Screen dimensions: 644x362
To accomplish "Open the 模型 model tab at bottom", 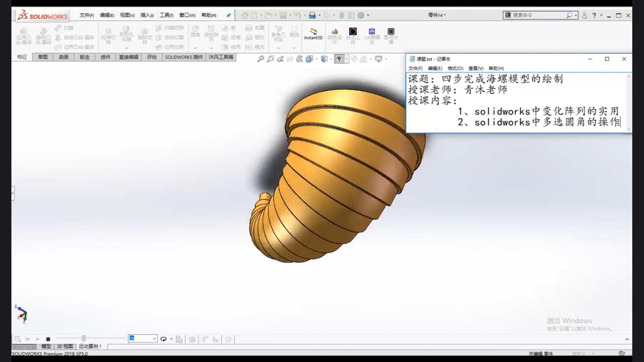I will point(46,346).
